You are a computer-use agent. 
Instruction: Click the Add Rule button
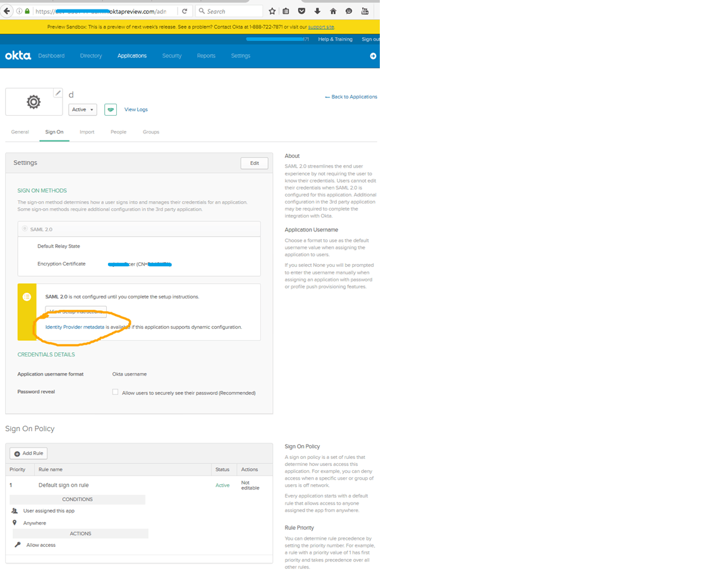click(29, 453)
